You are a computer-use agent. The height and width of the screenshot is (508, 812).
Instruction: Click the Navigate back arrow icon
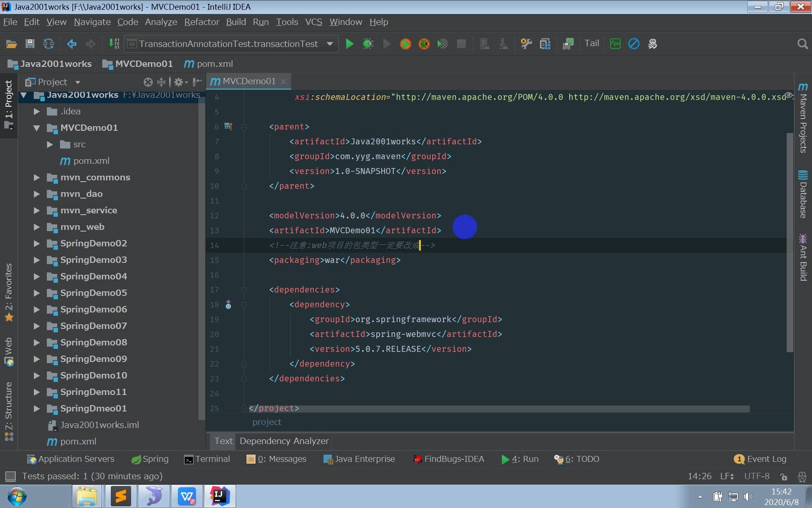click(x=72, y=43)
